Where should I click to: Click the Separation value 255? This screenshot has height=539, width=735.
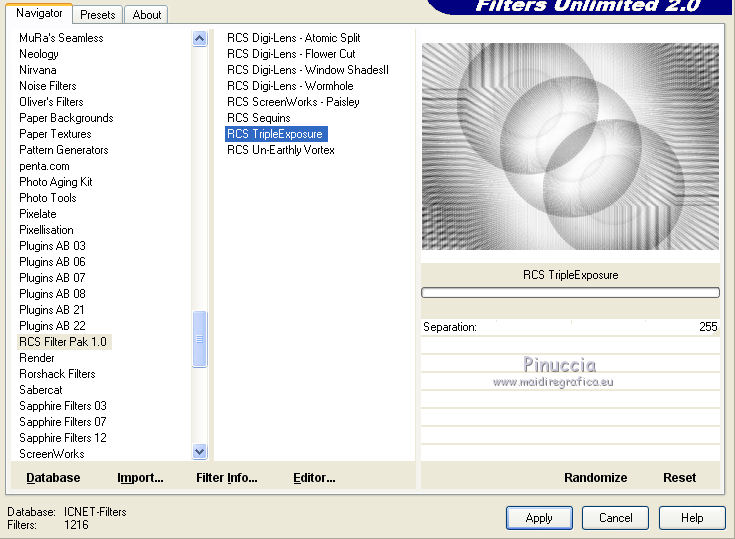[x=708, y=327]
